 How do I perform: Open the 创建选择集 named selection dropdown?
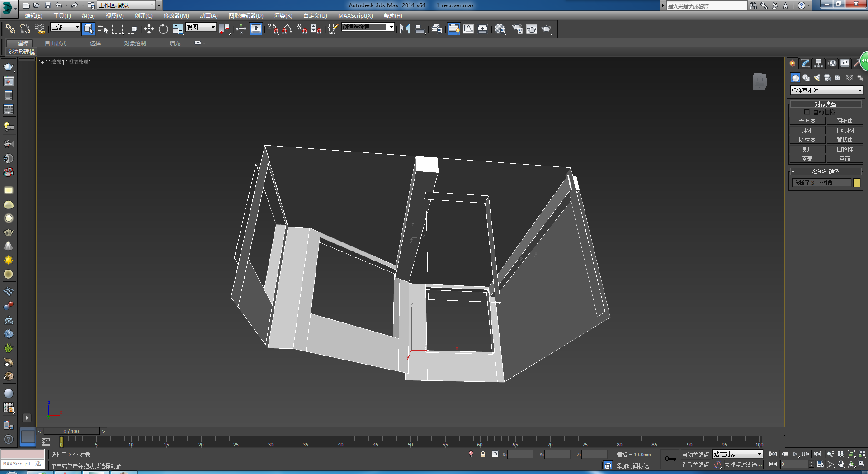(x=368, y=27)
